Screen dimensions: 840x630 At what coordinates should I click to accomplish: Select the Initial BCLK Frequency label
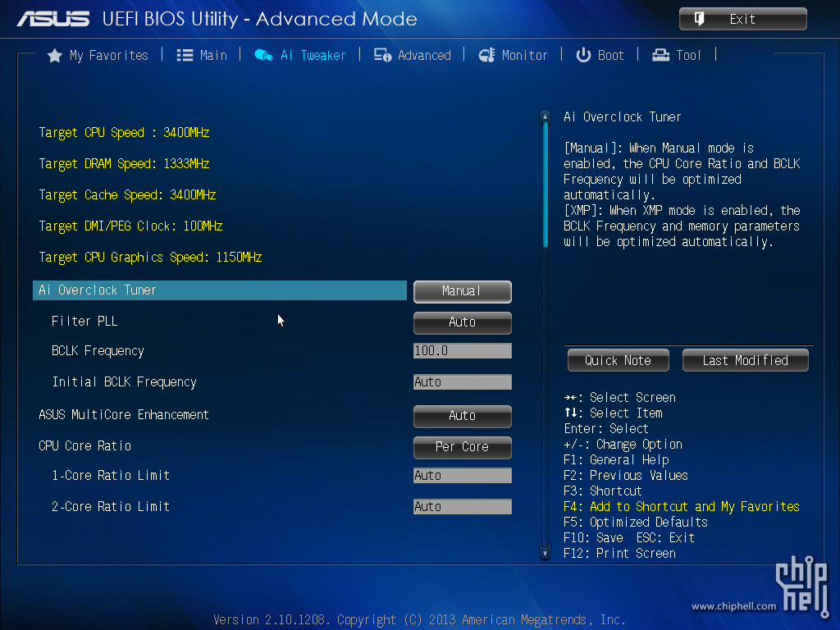click(125, 382)
